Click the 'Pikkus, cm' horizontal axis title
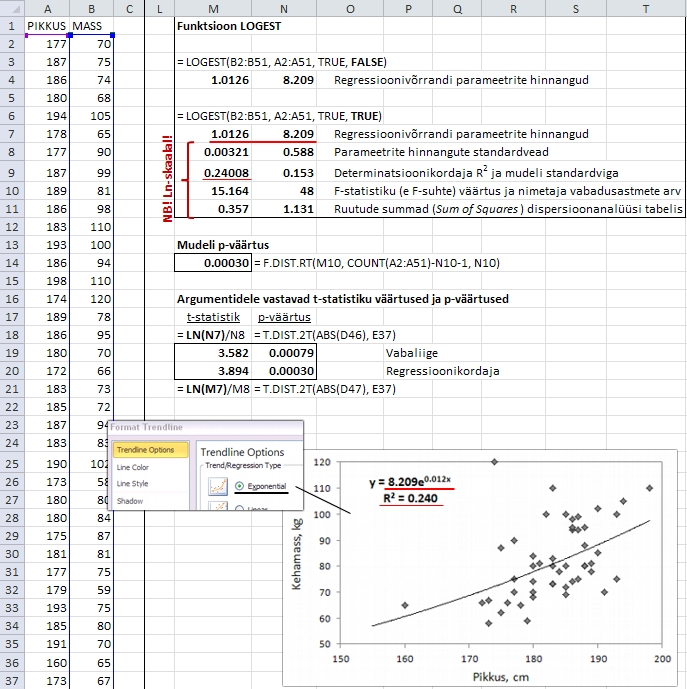 (501, 676)
